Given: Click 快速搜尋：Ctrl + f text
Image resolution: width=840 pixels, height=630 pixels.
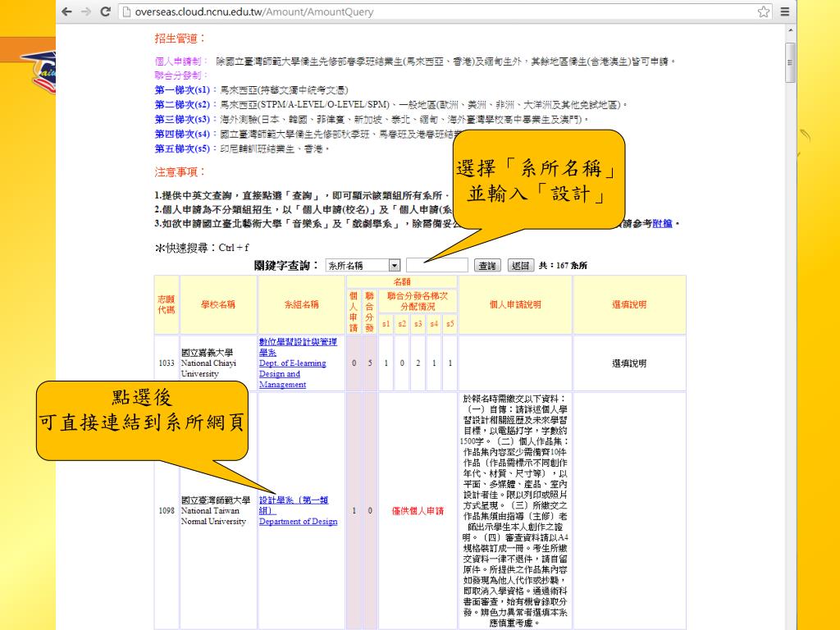Looking at the screenshot, I should [x=202, y=248].
